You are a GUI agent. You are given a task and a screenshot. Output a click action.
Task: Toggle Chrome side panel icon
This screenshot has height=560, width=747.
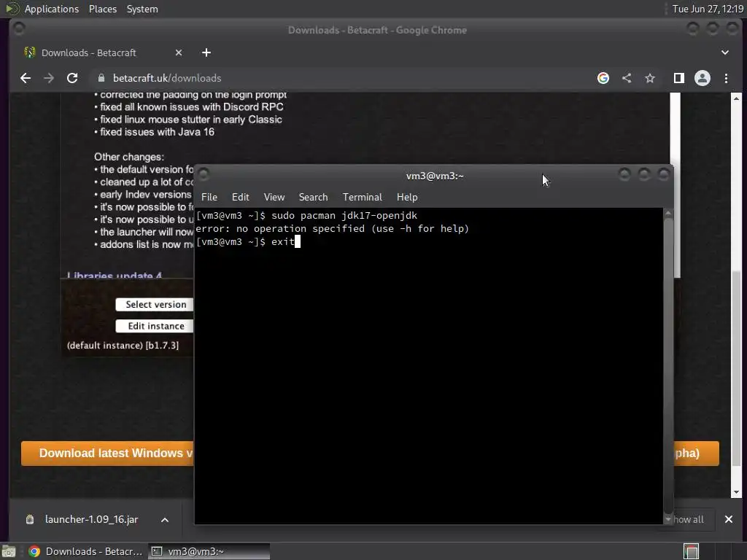tap(679, 78)
